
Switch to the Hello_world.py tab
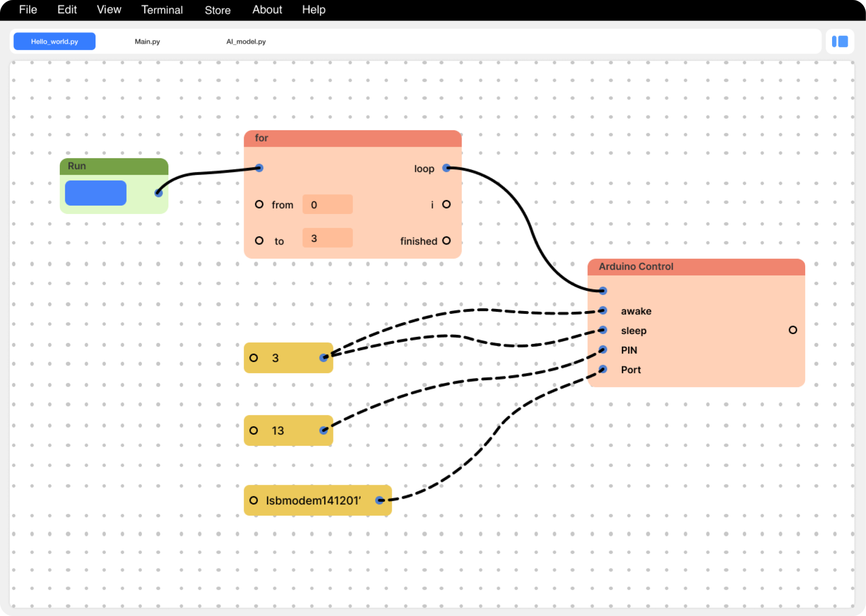pos(55,41)
